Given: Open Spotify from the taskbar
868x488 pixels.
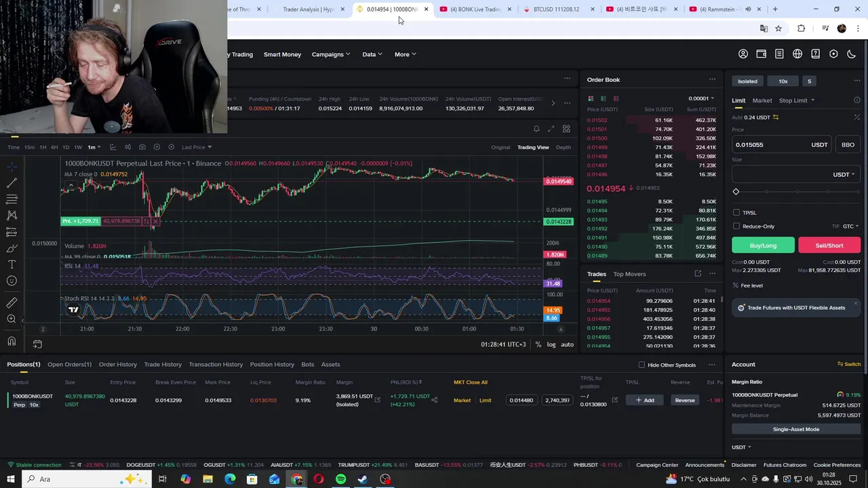Looking at the screenshot, I should pos(340,479).
